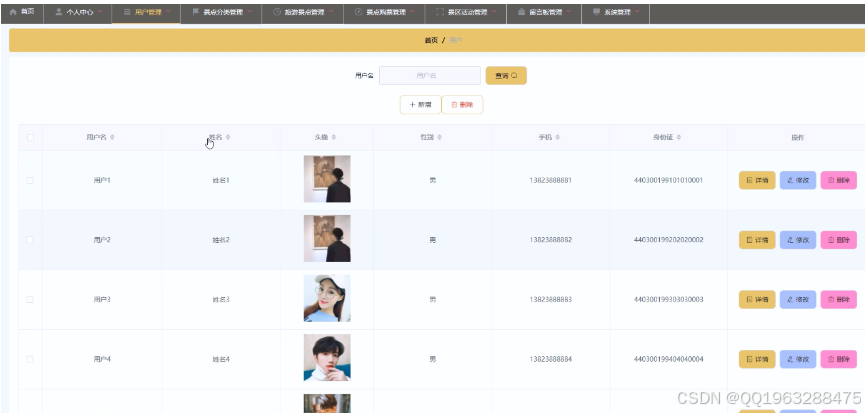
Task: Click the flag icon for 景点分类管理
Action: 196,12
